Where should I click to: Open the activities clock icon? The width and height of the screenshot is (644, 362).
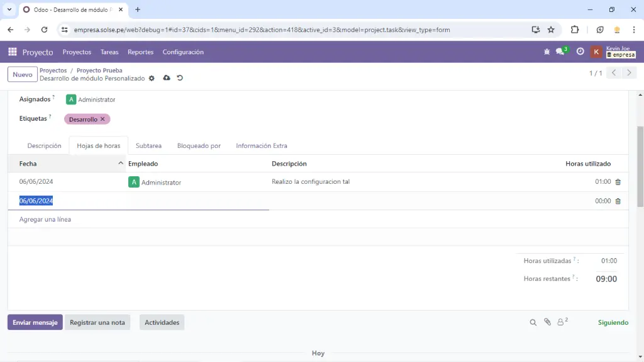coord(580,52)
